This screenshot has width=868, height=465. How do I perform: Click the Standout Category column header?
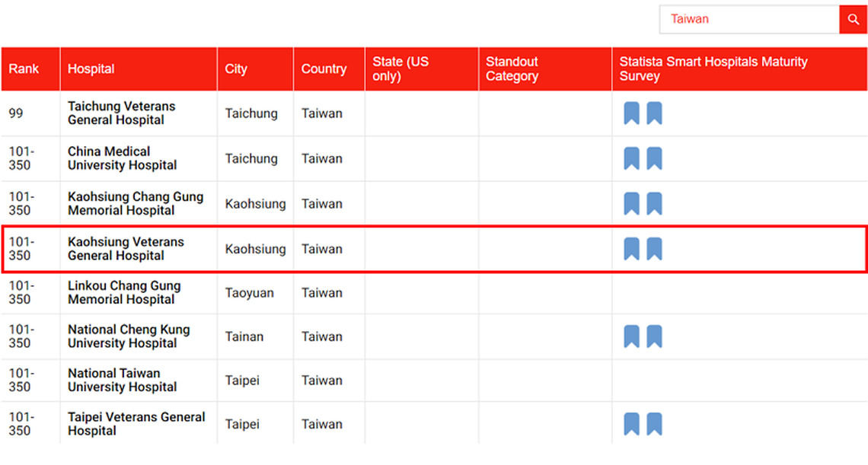(545, 68)
